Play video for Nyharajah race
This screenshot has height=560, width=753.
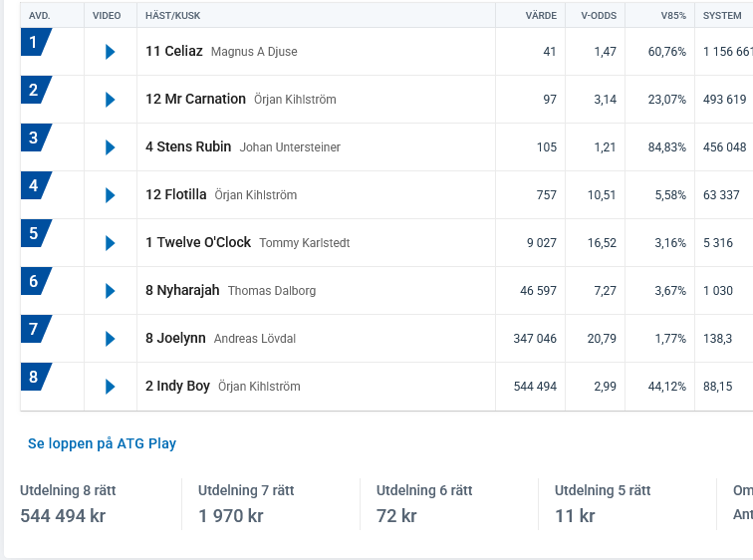[x=111, y=291]
